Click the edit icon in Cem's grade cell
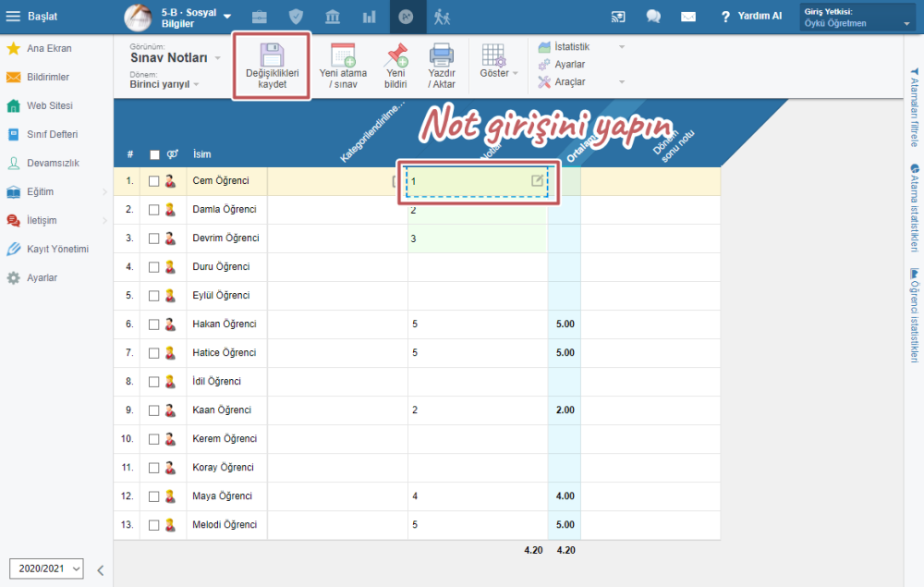Image resolution: width=924 pixels, height=587 pixels. (537, 181)
